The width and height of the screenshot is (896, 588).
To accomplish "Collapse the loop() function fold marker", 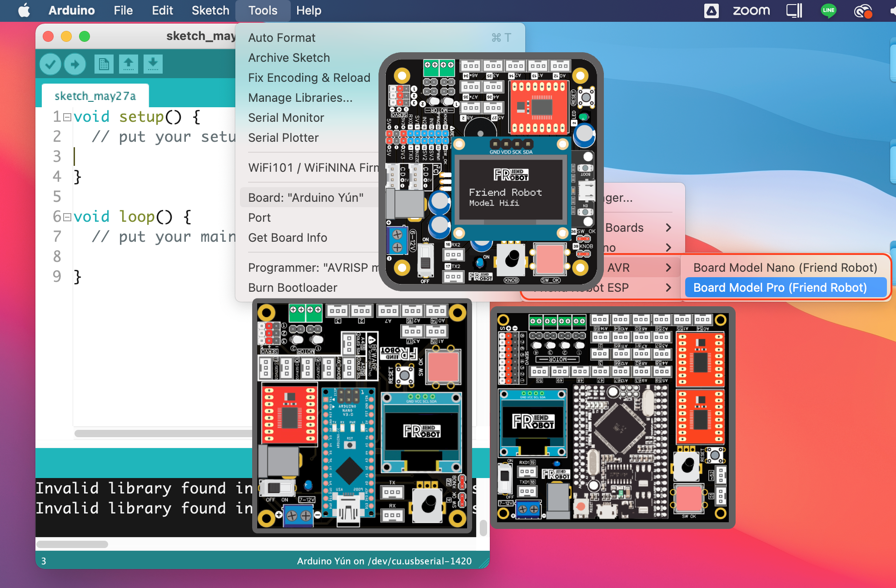I will 67,217.
